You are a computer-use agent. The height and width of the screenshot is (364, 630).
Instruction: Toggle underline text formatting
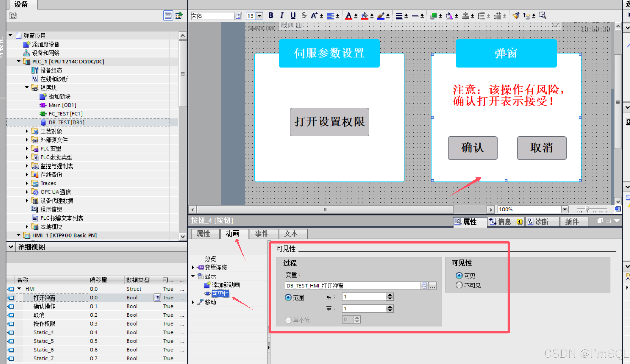pyautogui.click(x=293, y=16)
